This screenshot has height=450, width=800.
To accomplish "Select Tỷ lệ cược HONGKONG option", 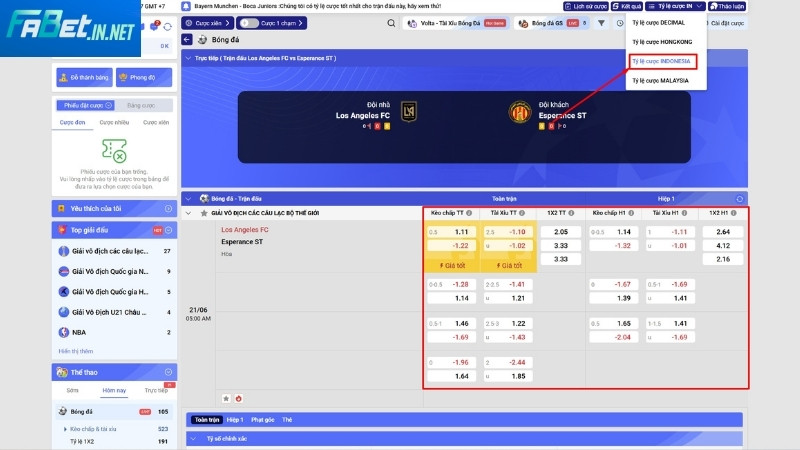I will [x=662, y=42].
